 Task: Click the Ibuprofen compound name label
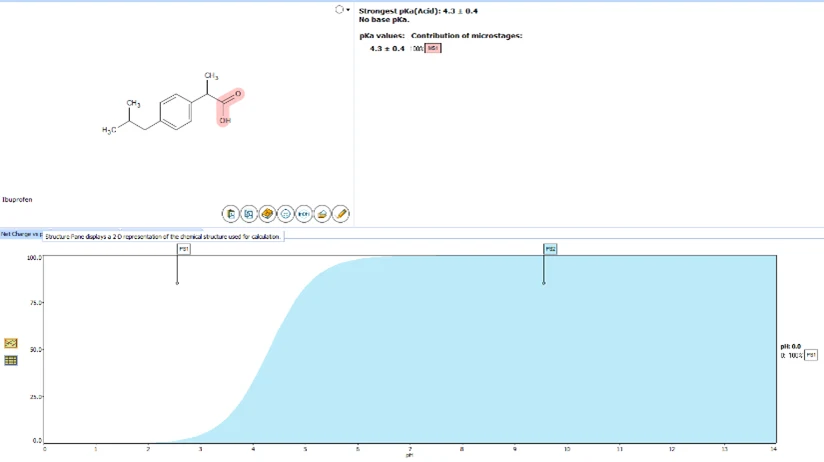tap(17, 200)
